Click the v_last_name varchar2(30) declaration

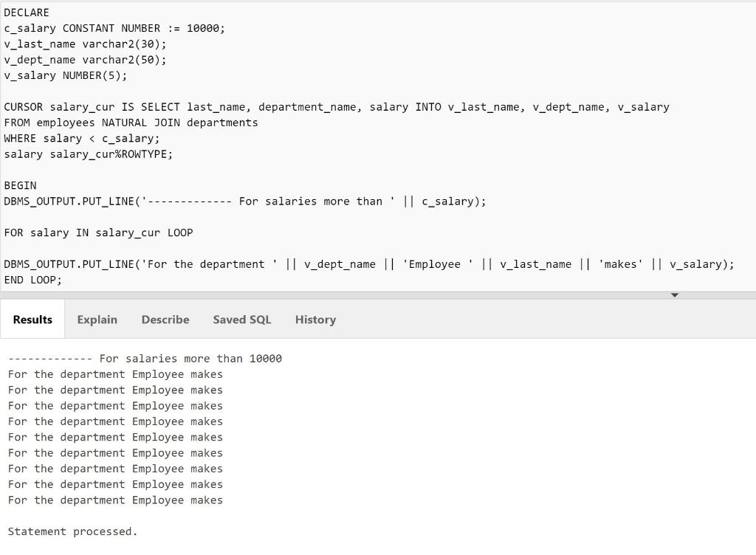click(85, 44)
